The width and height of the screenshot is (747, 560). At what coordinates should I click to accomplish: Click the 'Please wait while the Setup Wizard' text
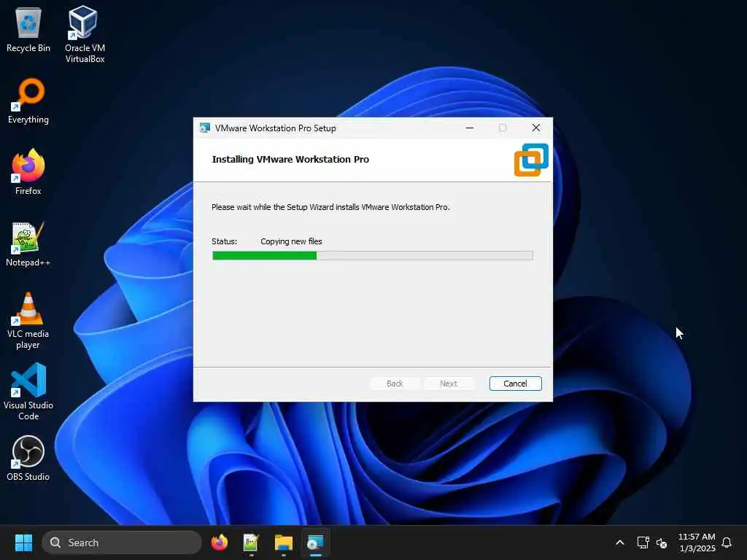click(330, 207)
